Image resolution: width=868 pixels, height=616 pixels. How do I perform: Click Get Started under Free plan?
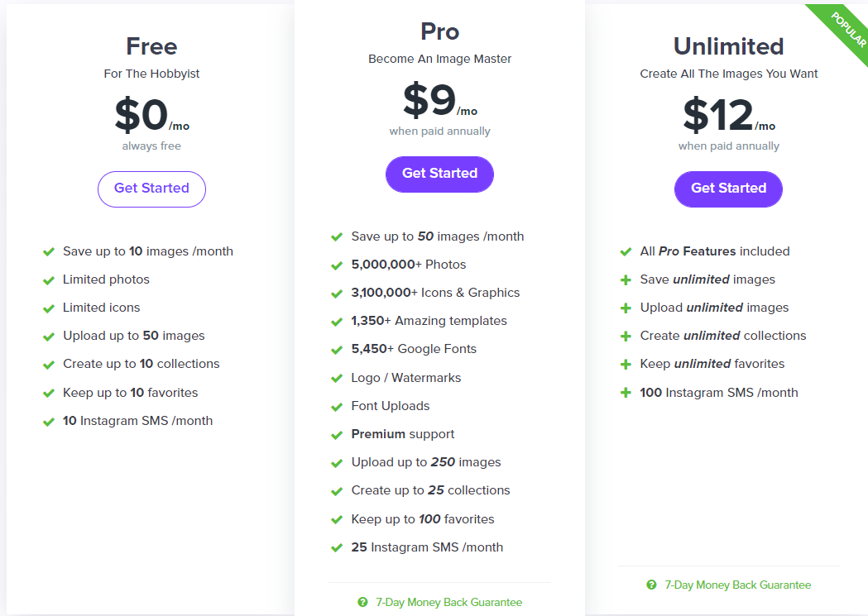tap(151, 189)
